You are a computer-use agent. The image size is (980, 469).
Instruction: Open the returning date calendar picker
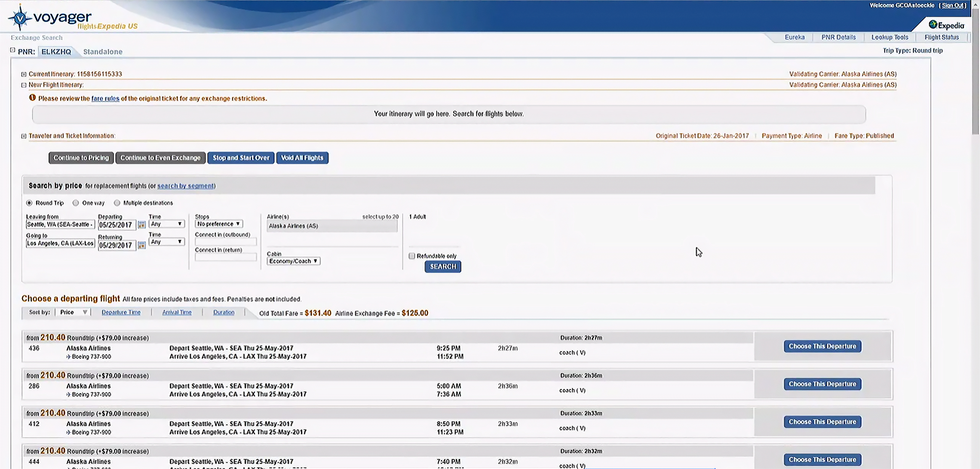point(142,245)
